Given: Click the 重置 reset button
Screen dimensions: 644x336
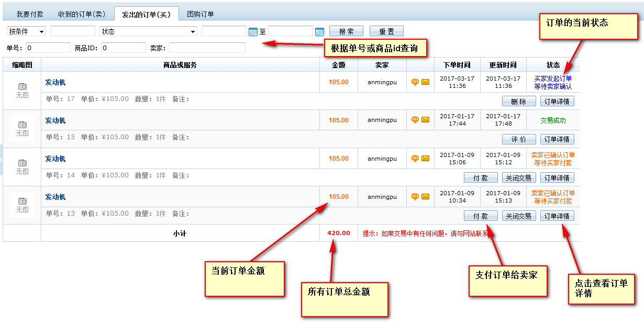Looking at the screenshot, I should tap(386, 31).
